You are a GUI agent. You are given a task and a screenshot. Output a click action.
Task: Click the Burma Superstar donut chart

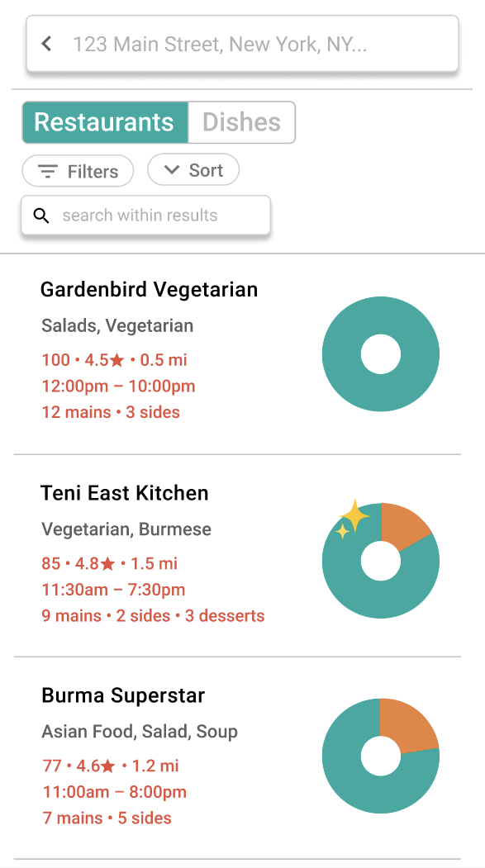click(x=381, y=757)
